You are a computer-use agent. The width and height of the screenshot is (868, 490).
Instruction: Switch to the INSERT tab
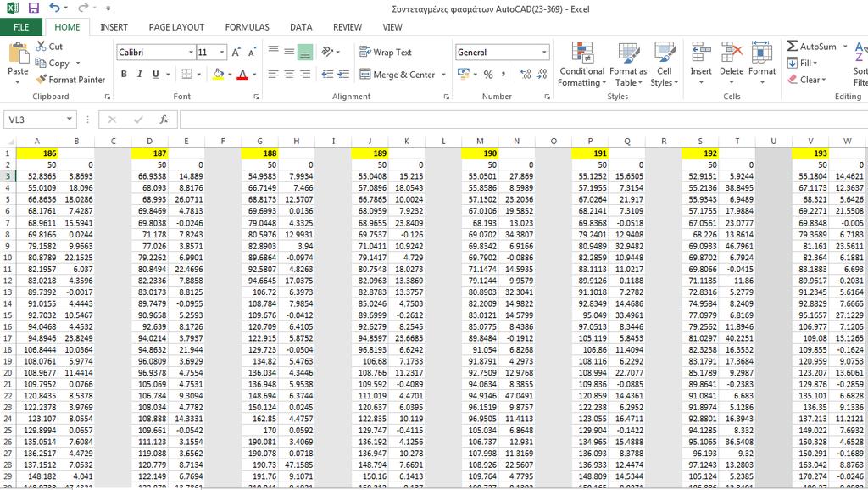[114, 27]
